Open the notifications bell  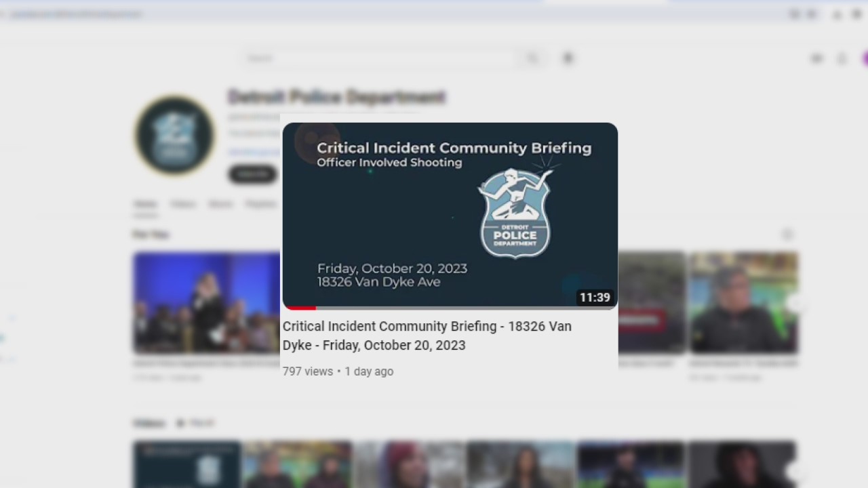[842, 59]
